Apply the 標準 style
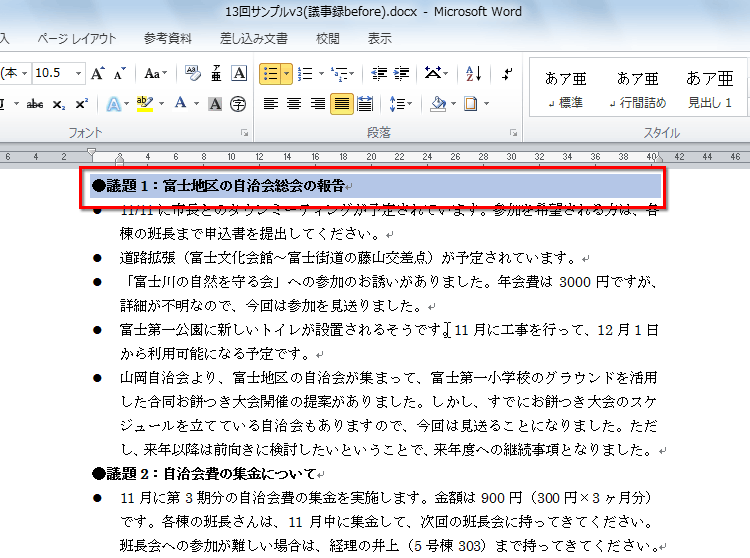The width and height of the screenshot is (750, 558). [565, 89]
